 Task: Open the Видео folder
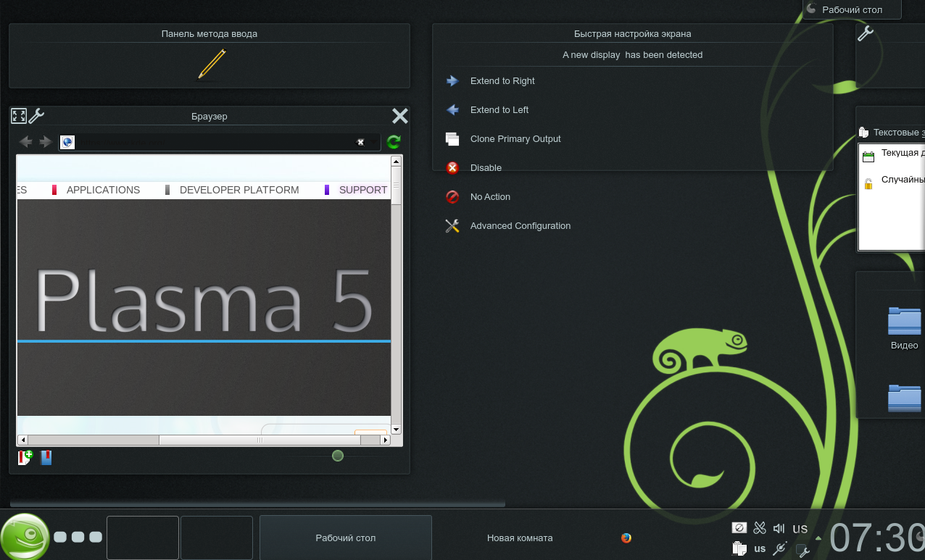point(904,328)
